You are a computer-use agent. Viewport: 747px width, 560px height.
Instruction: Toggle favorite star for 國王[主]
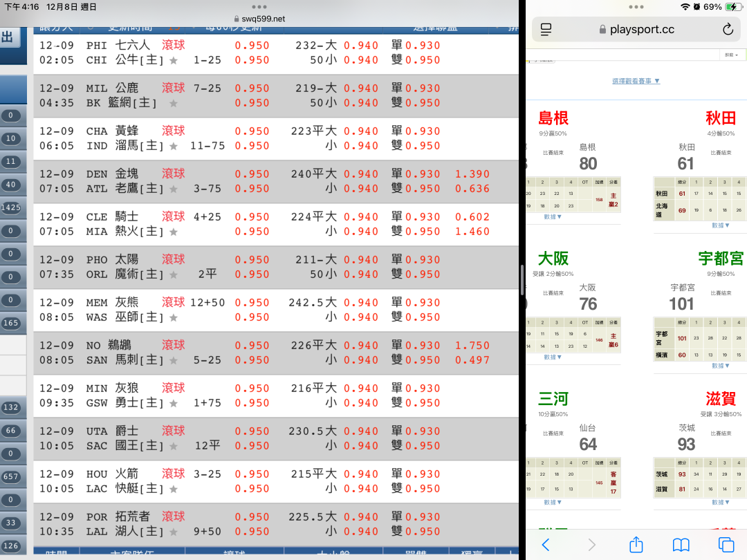pos(174,446)
